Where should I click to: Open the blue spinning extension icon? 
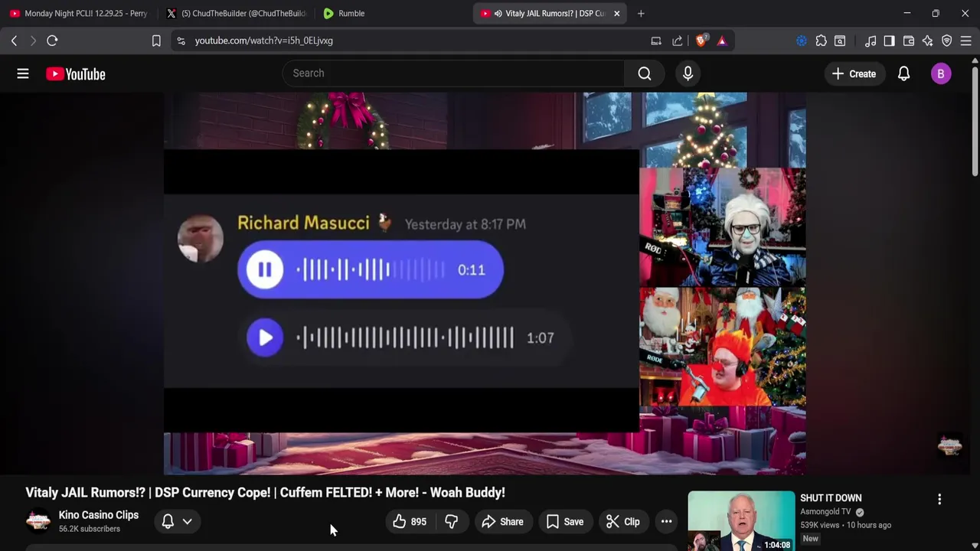tap(802, 41)
